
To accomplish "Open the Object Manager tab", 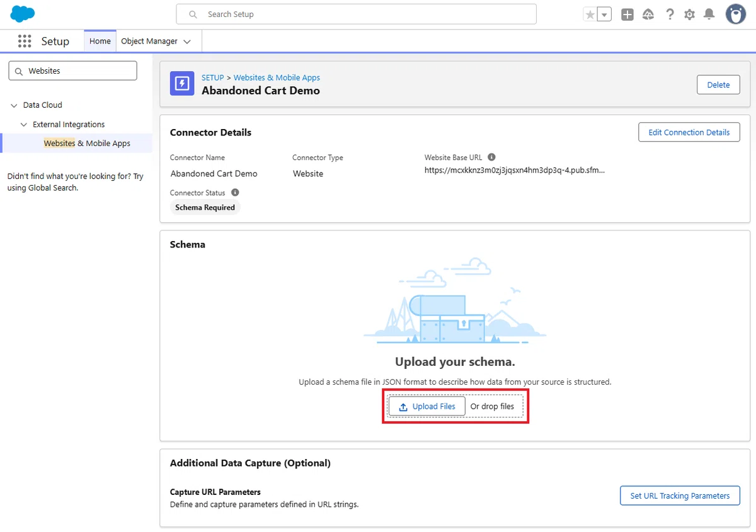I will [x=149, y=41].
